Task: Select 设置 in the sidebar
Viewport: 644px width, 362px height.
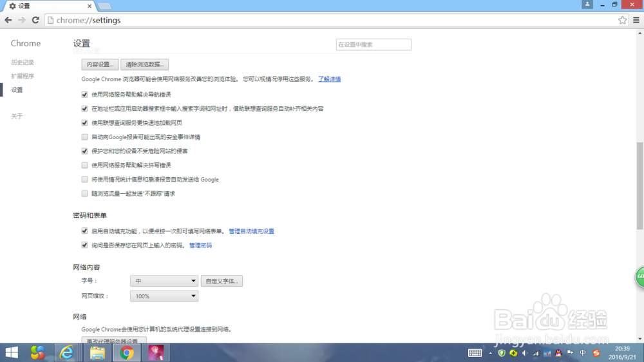Action: click(17, 90)
